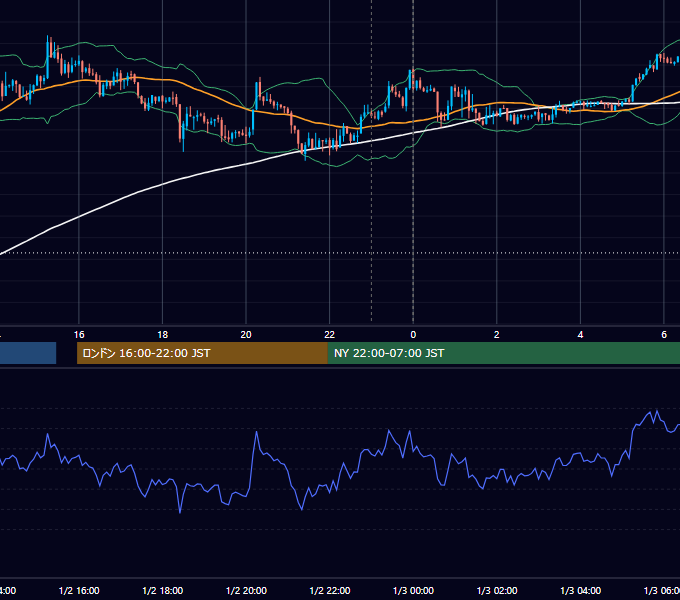
Task: Click the 16 hour label on upper axis
Action: [79, 335]
